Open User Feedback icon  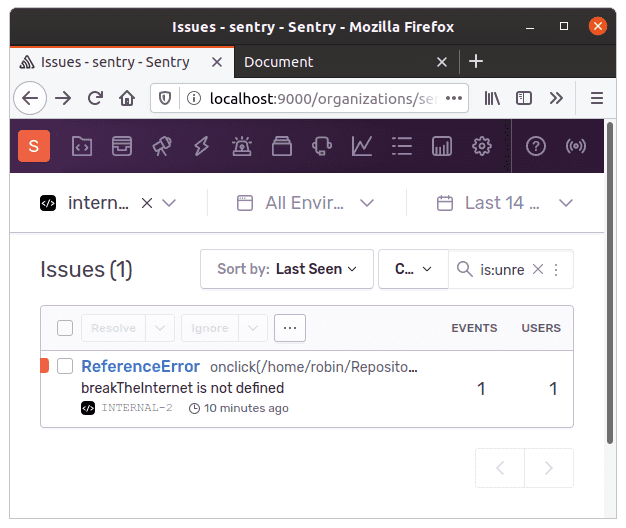tap(322, 146)
